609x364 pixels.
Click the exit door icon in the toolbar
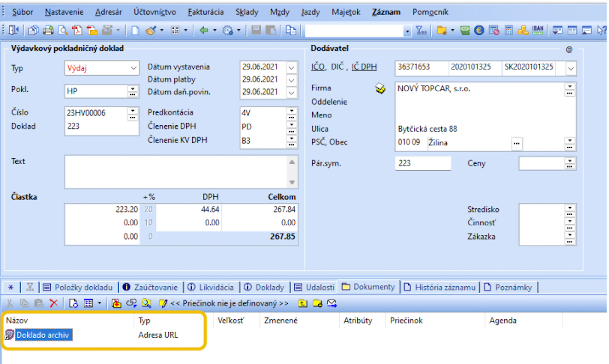click(13, 30)
